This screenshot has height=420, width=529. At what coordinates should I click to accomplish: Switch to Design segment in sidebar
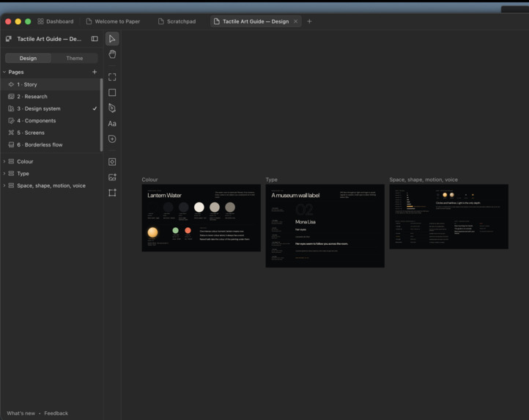click(x=28, y=58)
